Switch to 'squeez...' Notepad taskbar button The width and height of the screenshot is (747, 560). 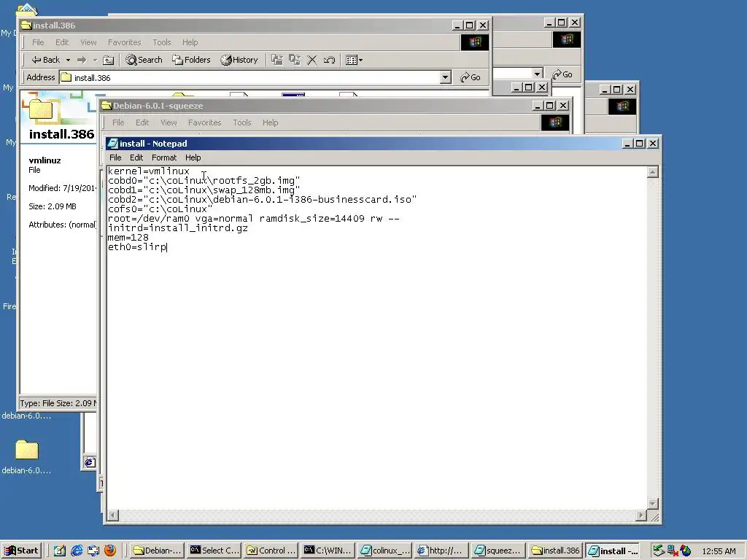pos(498,551)
